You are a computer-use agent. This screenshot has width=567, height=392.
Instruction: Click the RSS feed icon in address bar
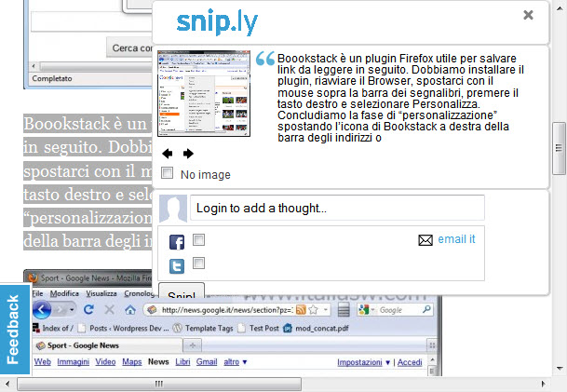(x=301, y=309)
